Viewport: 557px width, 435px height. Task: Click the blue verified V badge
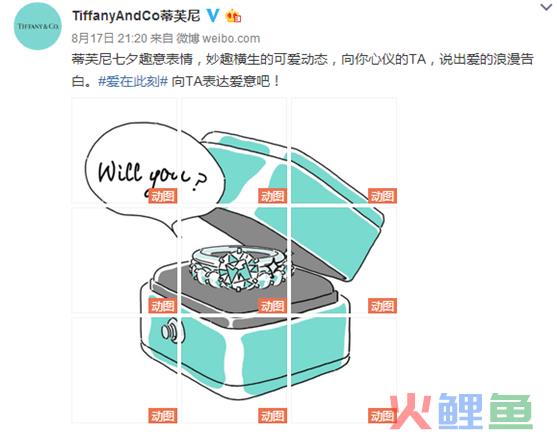pos(213,15)
